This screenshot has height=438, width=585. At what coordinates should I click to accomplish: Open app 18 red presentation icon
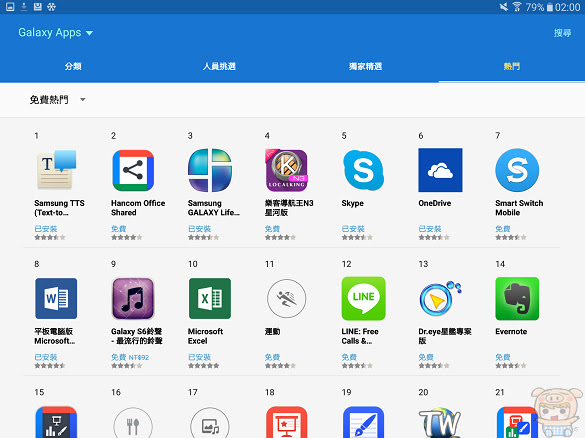(287, 422)
